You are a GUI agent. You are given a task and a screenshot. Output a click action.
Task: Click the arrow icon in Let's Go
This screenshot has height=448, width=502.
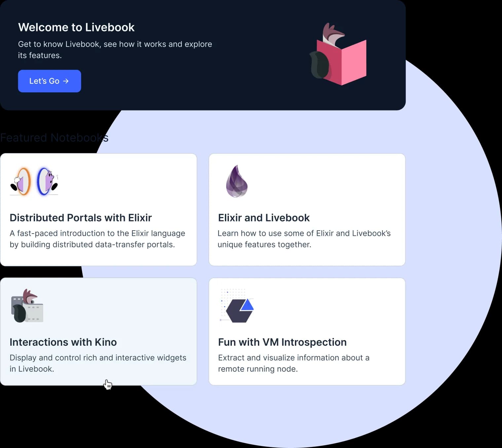tap(66, 81)
